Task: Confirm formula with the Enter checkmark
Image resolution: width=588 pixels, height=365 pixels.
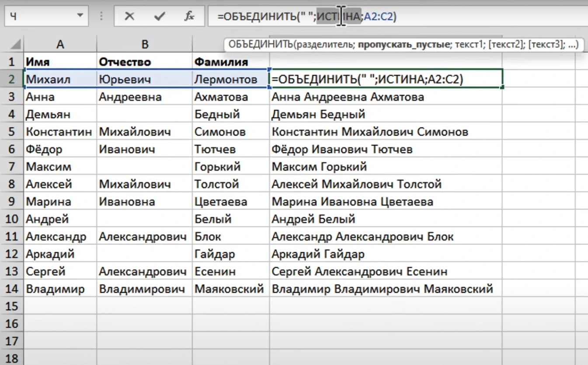Action: pyautogui.click(x=159, y=17)
